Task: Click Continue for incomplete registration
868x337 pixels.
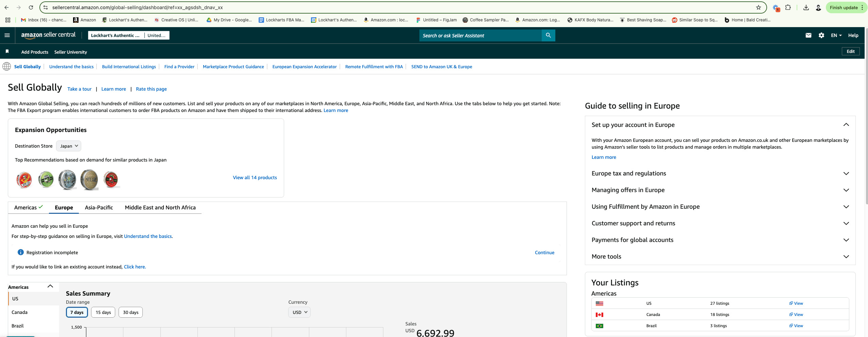Action: click(544, 252)
